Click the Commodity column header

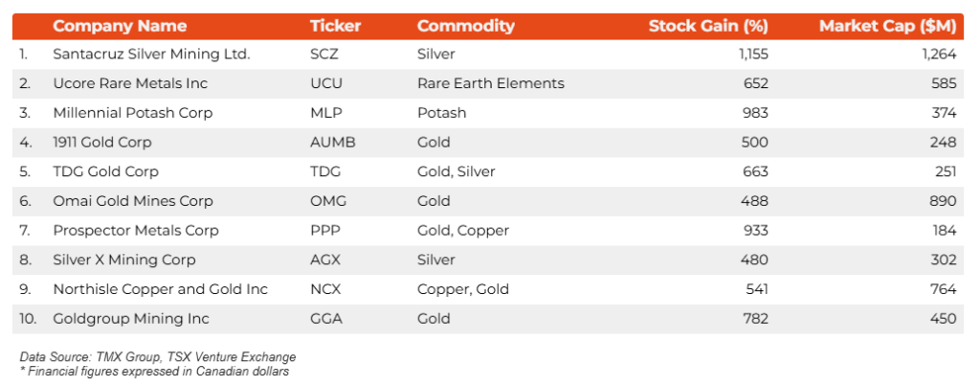(465, 26)
